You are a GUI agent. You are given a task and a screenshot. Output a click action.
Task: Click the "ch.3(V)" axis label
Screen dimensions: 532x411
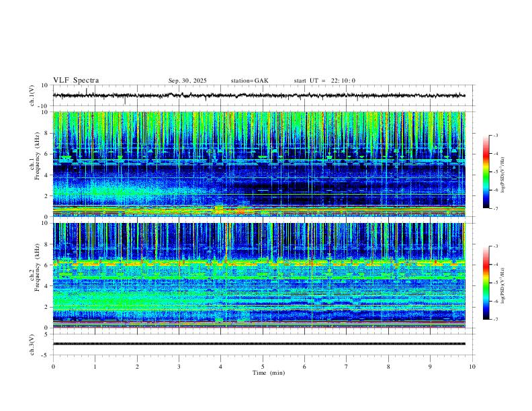pyautogui.click(x=32, y=345)
